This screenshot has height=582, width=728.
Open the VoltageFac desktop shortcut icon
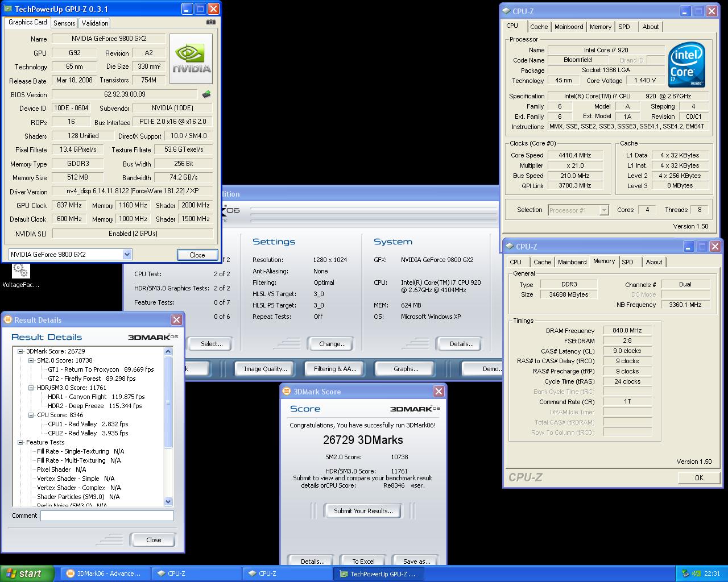pyautogui.click(x=20, y=271)
